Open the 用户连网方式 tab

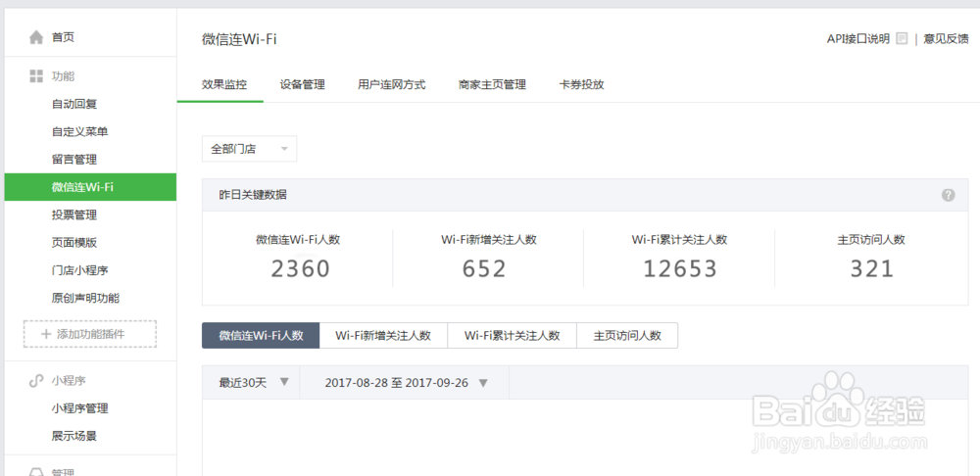pyautogui.click(x=392, y=84)
